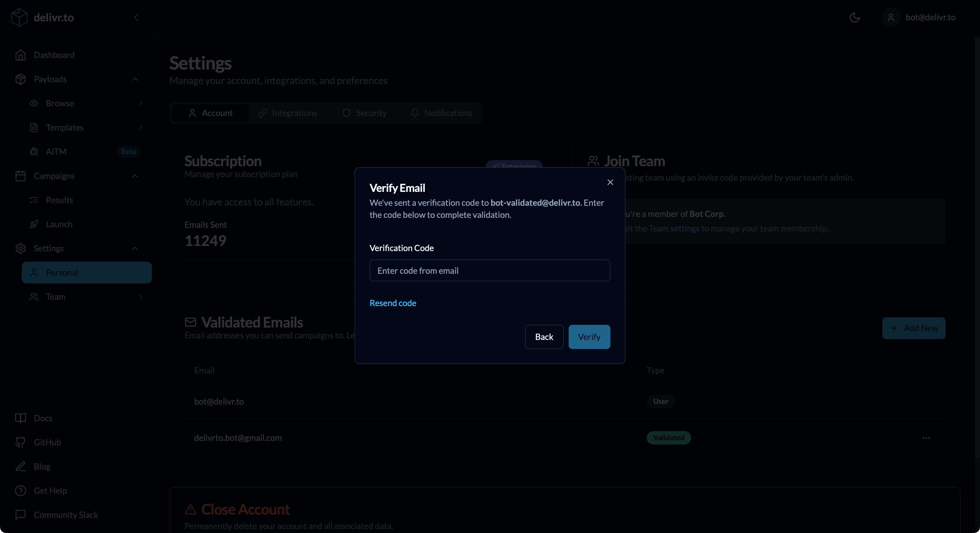Open Community Slack chat icon
This screenshot has width=980, height=533.
coord(21,515)
